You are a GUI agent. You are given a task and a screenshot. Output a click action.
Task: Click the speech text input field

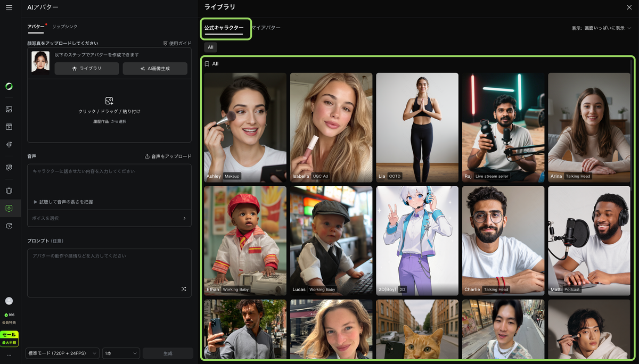pos(109,179)
